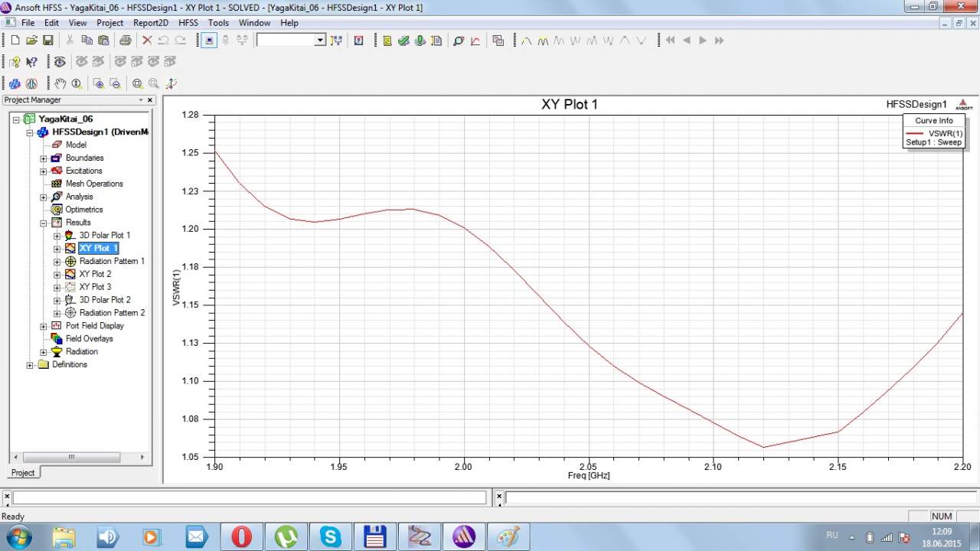Screen dimensions: 980x551
Task: Toggle the RU language indicator
Action: [831, 535]
